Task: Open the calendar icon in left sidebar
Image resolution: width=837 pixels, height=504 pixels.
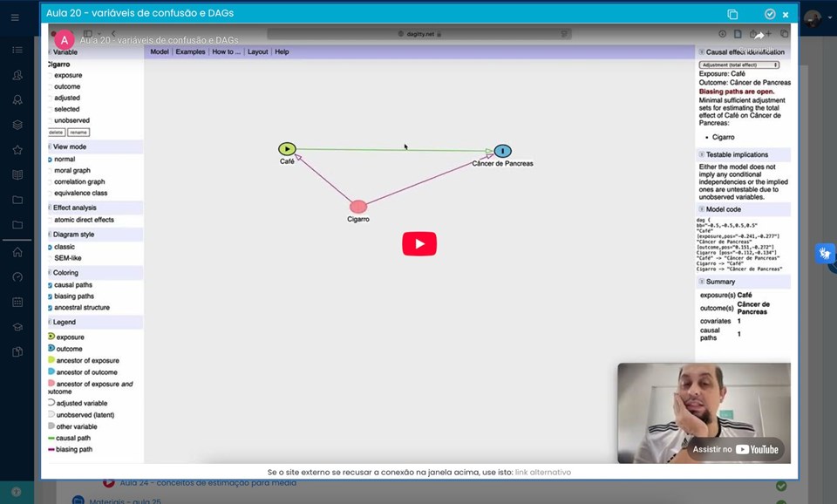Action: click(17, 302)
